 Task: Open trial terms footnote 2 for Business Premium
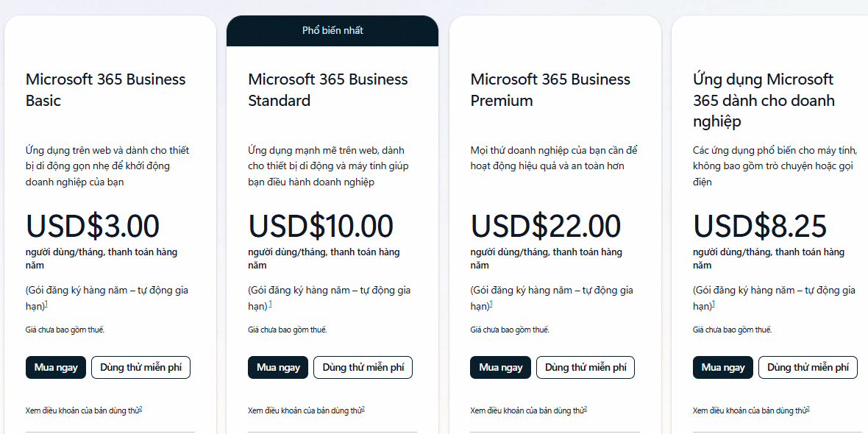[x=586, y=409]
